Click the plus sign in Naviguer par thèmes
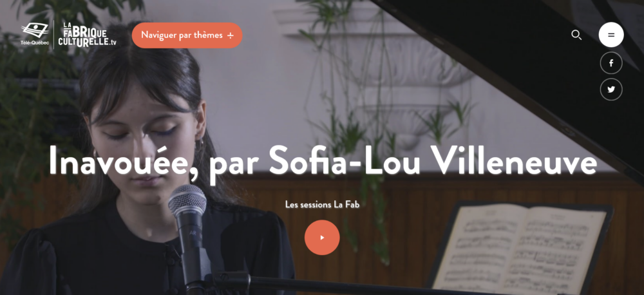644x295 pixels. pos(231,35)
